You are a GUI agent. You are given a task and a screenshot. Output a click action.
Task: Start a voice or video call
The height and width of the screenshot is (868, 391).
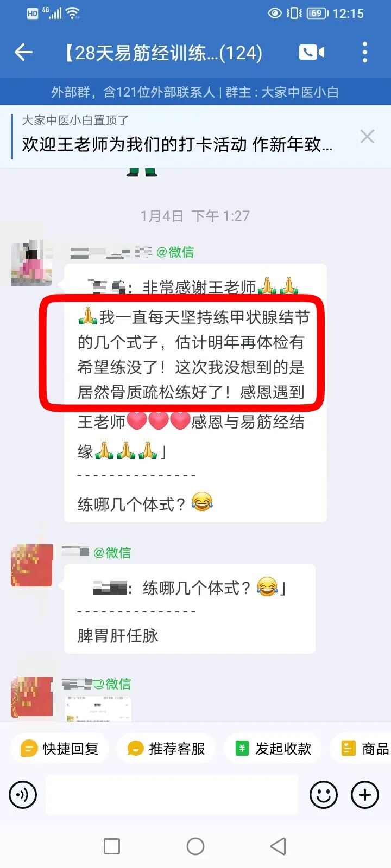coord(312,52)
